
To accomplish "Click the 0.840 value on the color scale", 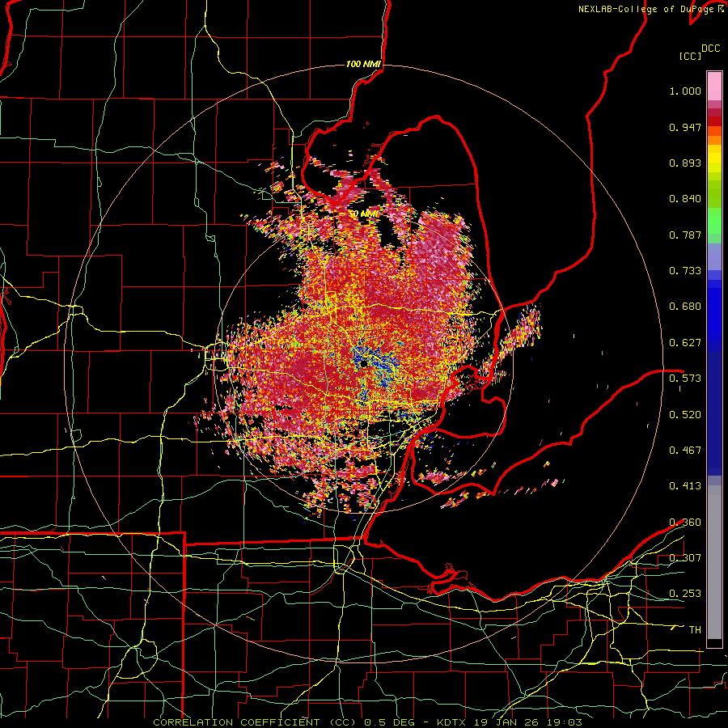I will 685,199.
